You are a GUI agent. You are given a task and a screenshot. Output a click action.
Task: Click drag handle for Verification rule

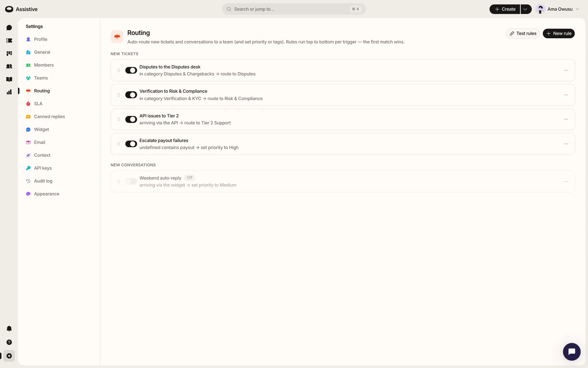click(x=119, y=95)
